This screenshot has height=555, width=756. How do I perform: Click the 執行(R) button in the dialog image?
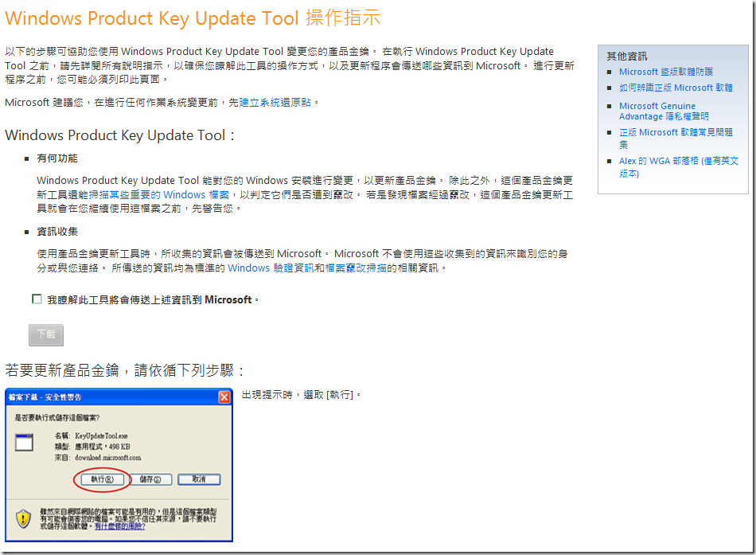pos(102,479)
